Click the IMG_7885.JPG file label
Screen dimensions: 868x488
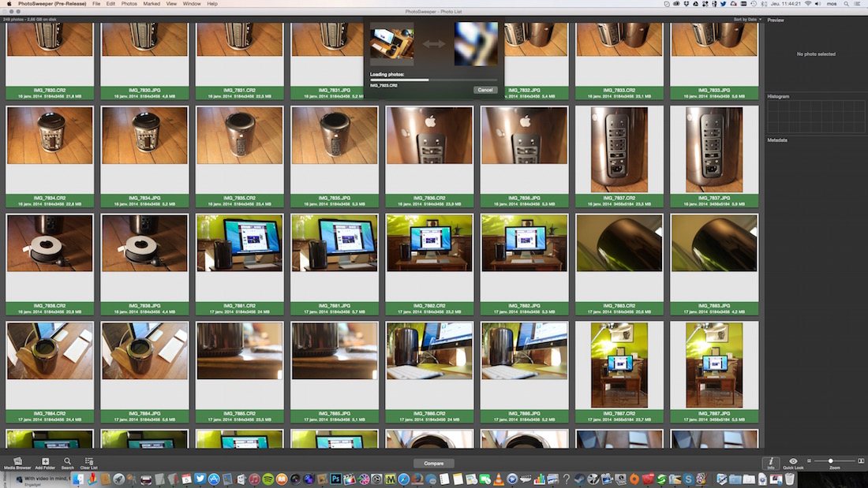point(335,413)
